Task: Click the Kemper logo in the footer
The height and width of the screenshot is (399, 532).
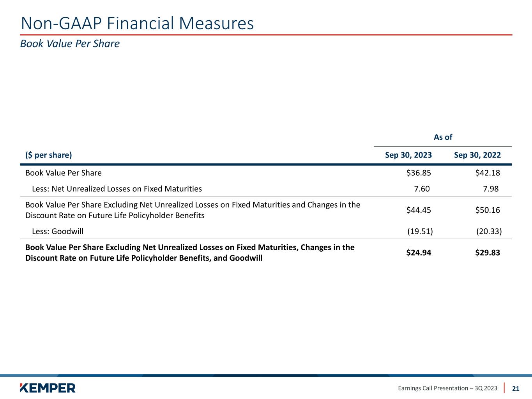Action: (48, 388)
